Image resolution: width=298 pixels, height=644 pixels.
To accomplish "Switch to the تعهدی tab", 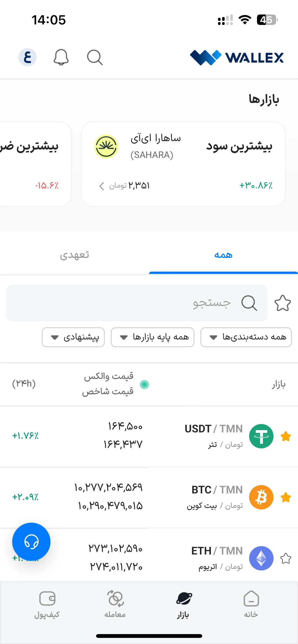I will 74,255.
